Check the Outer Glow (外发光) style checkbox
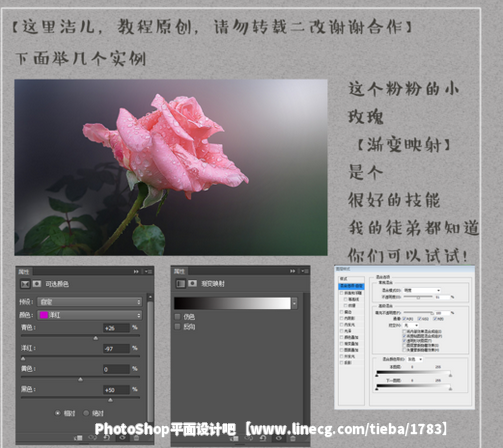Viewport: 503px width, 448px height. pyautogui.click(x=341, y=356)
